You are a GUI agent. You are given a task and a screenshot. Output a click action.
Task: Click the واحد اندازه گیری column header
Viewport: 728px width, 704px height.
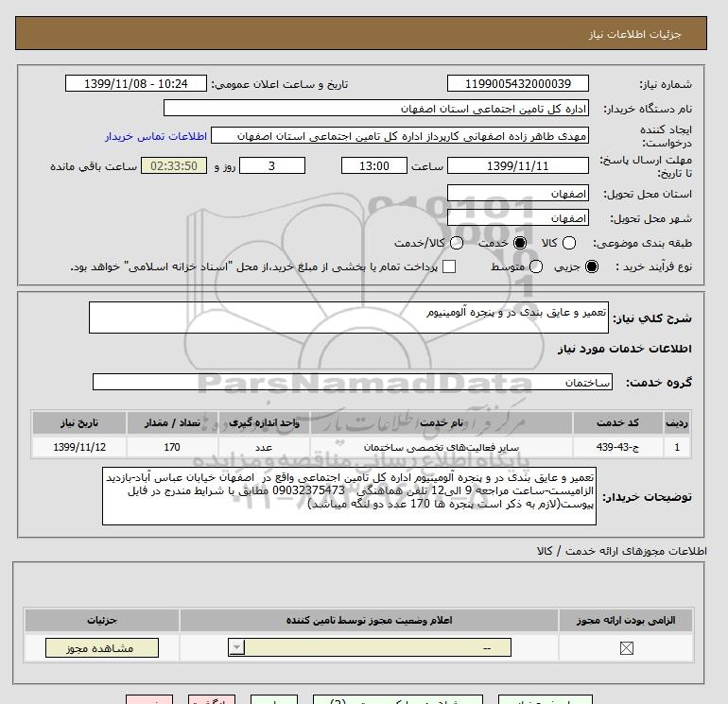click(x=264, y=422)
